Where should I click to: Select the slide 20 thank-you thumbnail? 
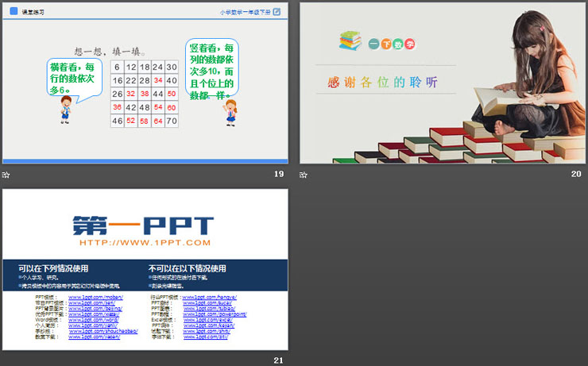[x=443, y=83]
